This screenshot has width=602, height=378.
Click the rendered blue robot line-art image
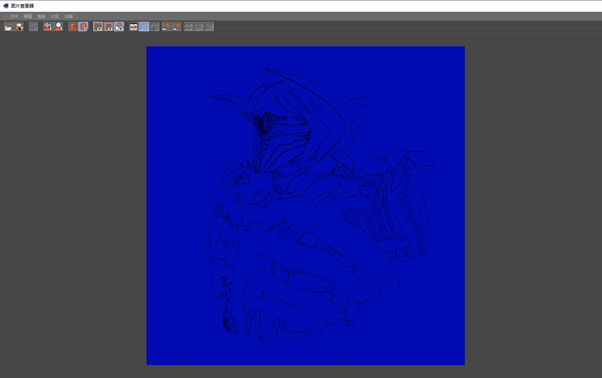(306, 206)
